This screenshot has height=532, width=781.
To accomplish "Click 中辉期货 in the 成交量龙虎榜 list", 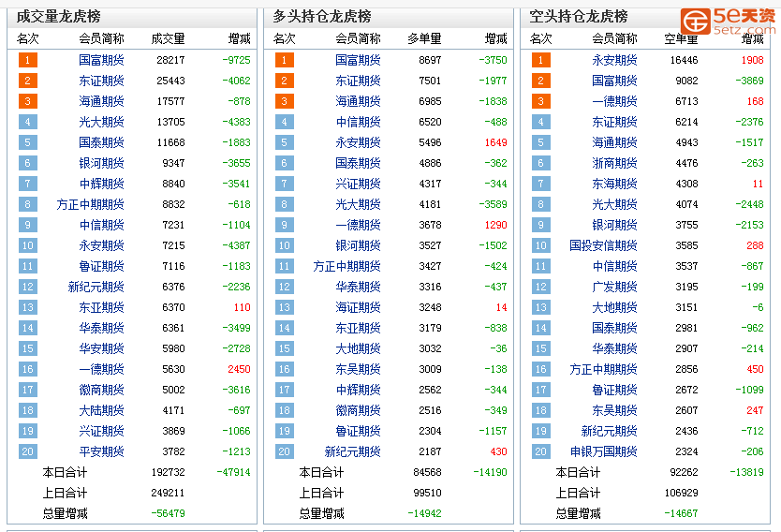I will coord(101,184).
